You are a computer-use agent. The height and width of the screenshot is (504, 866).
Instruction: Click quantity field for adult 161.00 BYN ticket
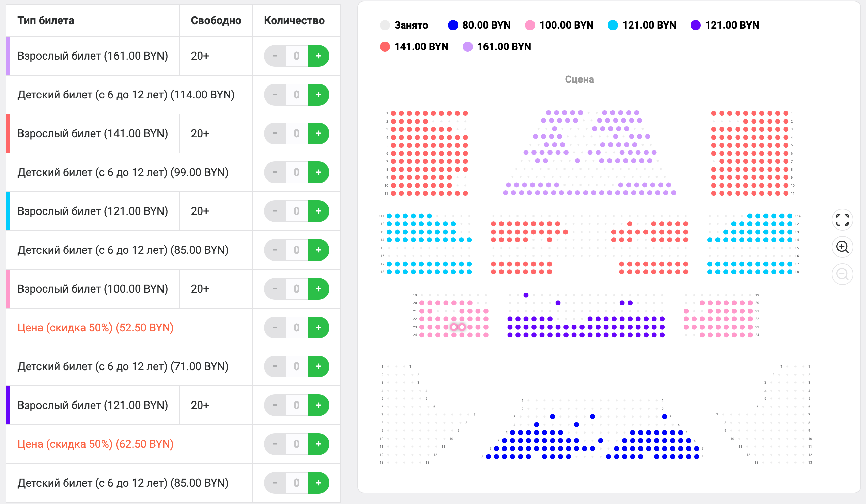coord(297,56)
